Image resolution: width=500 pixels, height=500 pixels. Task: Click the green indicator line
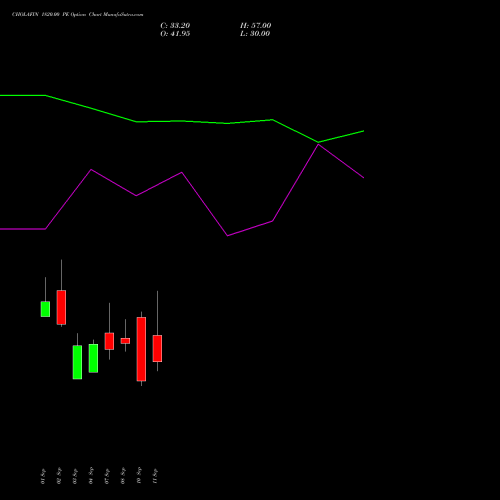click(182, 121)
